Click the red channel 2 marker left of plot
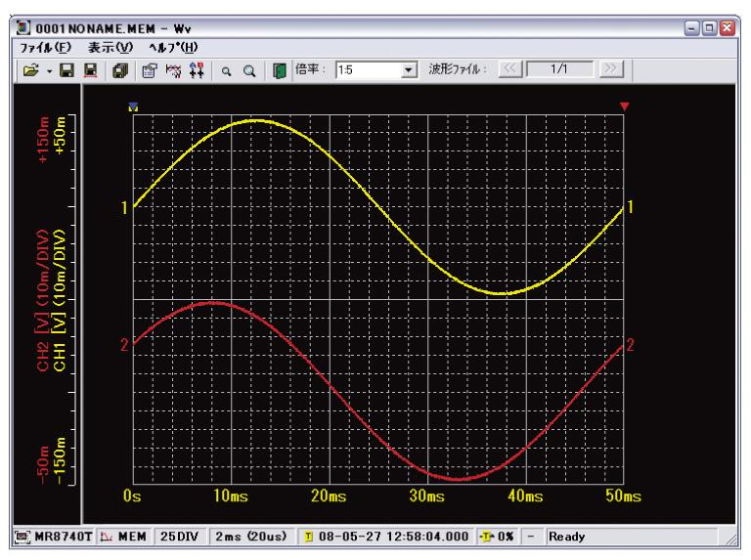The height and width of the screenshot is (560, 751). click(x=124, y=345)
